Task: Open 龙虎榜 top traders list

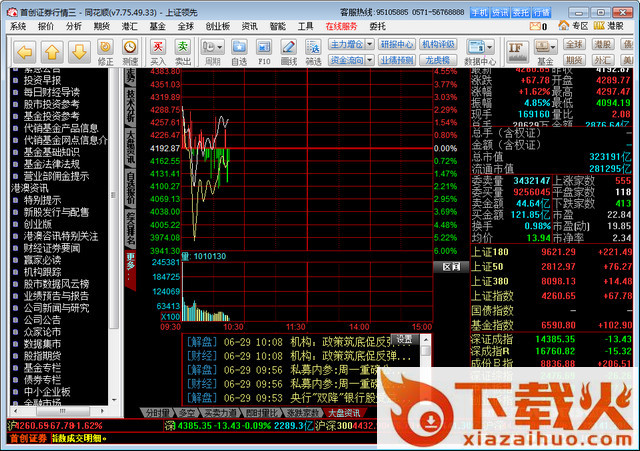Action: (438, 60)
